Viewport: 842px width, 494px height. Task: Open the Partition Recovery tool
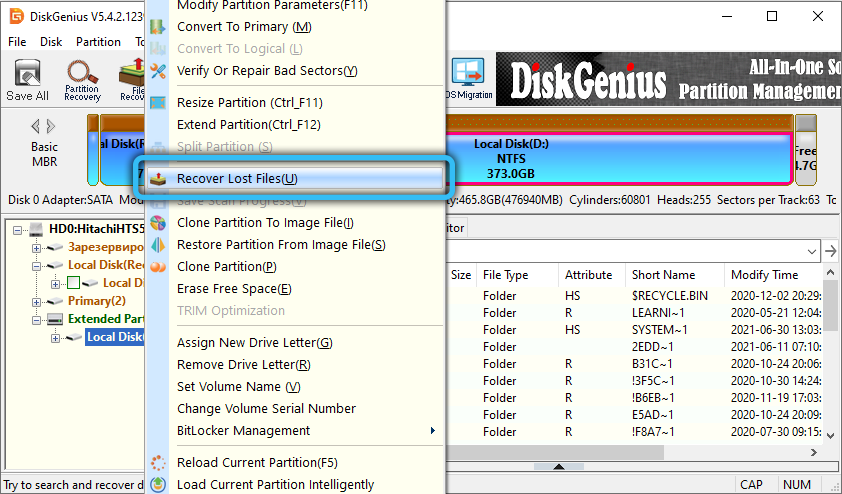coord(82,79)
